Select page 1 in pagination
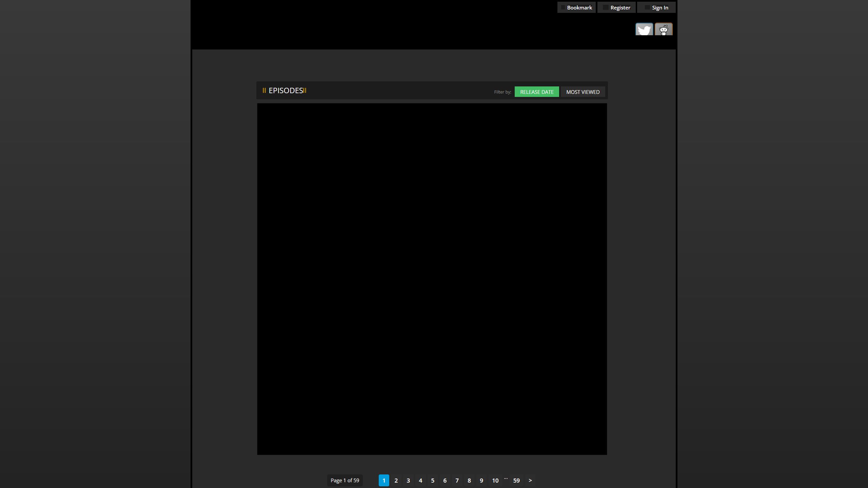The width and height of the screenshot is (868, 488). 384,480
